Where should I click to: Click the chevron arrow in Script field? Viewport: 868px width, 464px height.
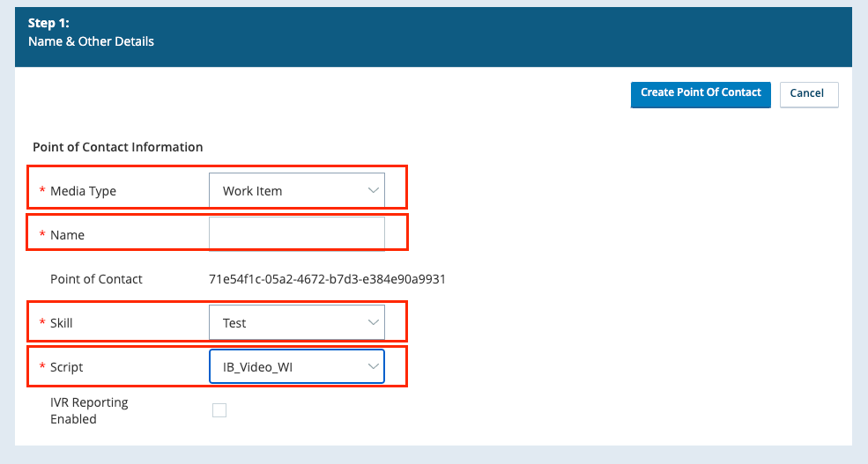click(373, 367)
